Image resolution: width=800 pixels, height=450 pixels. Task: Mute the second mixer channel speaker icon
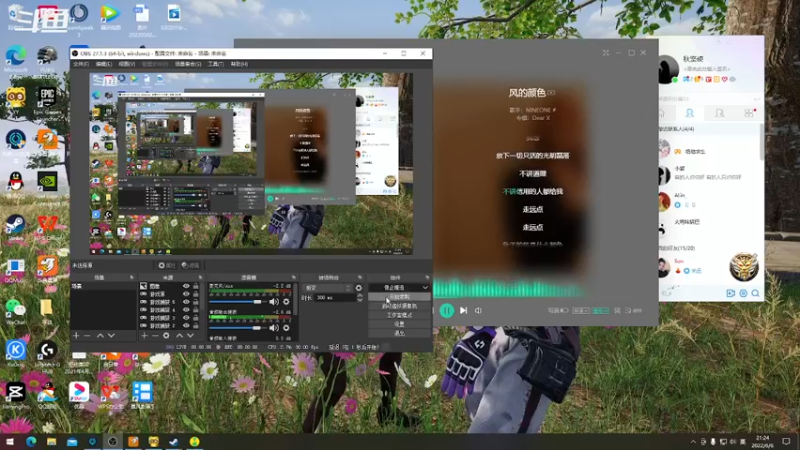point(274,328)
